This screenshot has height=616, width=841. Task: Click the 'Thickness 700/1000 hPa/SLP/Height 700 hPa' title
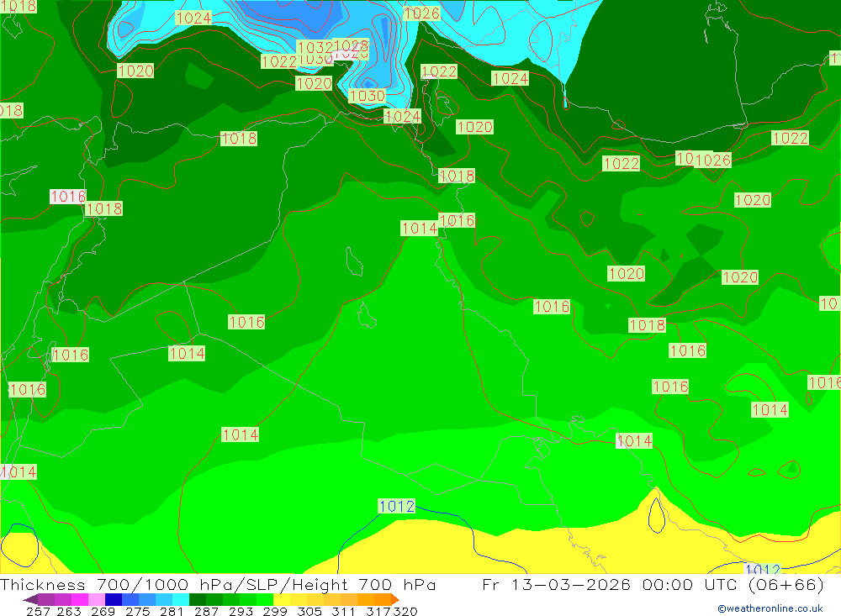point(218,584)
